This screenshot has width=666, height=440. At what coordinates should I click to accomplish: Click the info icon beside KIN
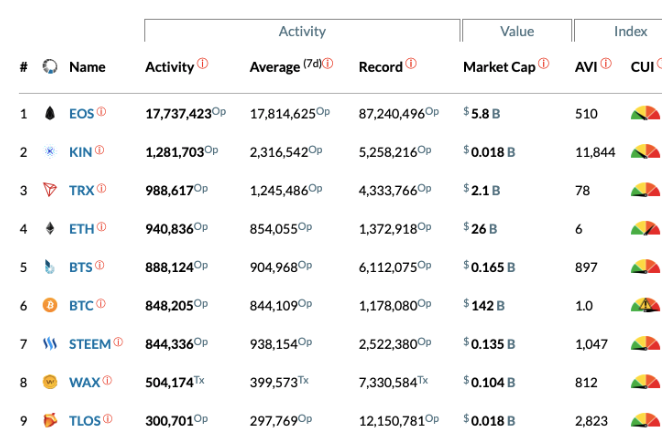pos(99,150)
